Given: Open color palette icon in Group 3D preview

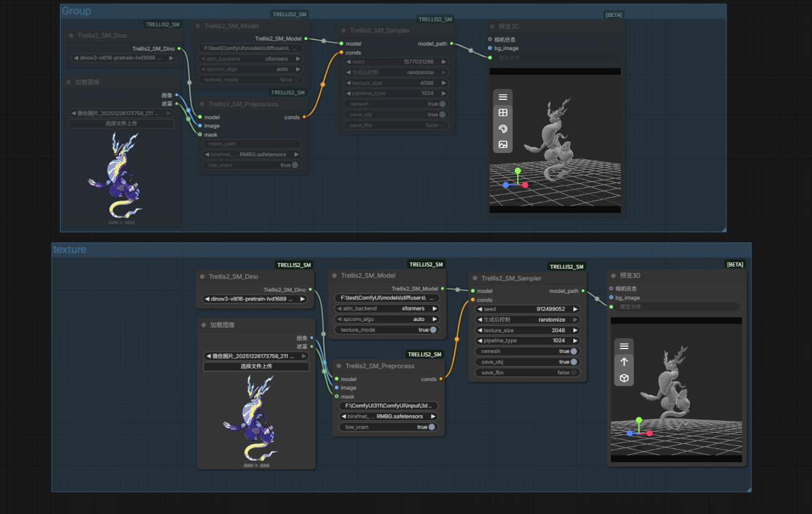Looking at the screenshot, I should [503, 129].
